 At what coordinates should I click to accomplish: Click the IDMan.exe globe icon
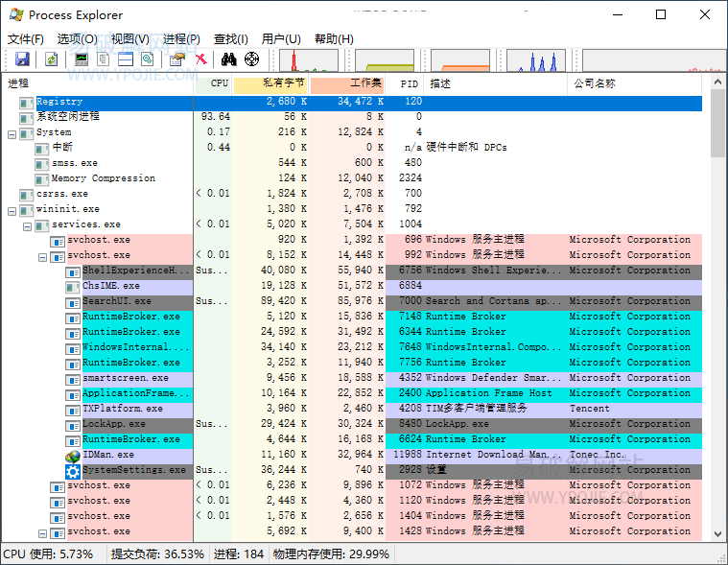[x=73, y=456]
